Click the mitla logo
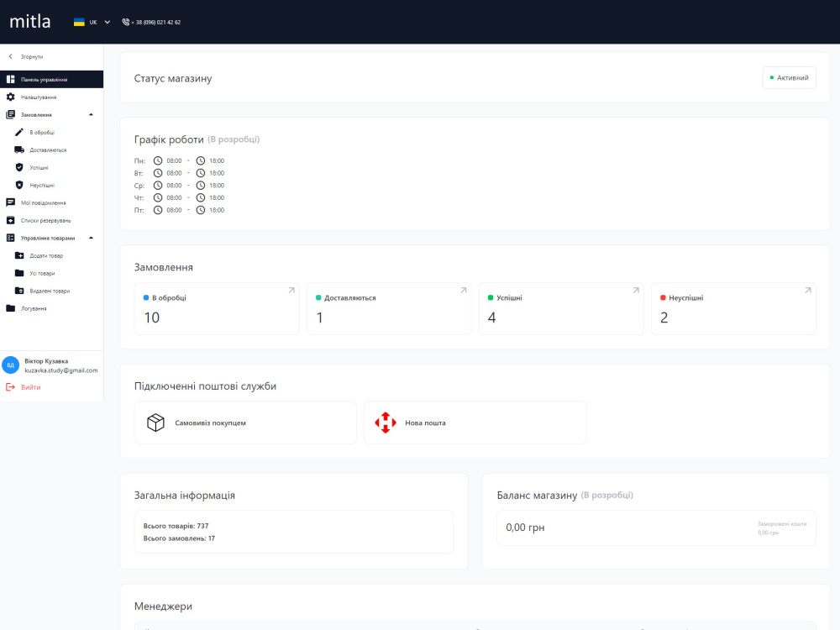Viewport: 840px width, 630px height. click(30, 22)
